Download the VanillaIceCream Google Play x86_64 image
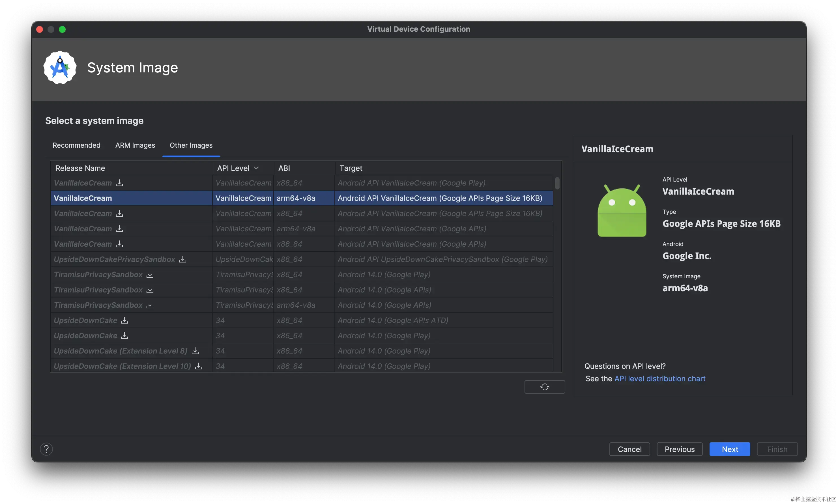The image size is (838, 504). (x=119, y=183)
